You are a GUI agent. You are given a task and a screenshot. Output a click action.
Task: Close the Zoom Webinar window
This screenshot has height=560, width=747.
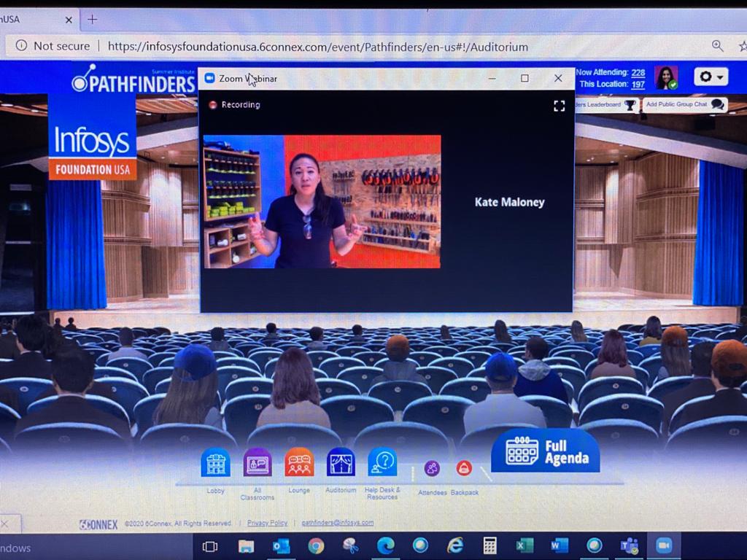558,78
